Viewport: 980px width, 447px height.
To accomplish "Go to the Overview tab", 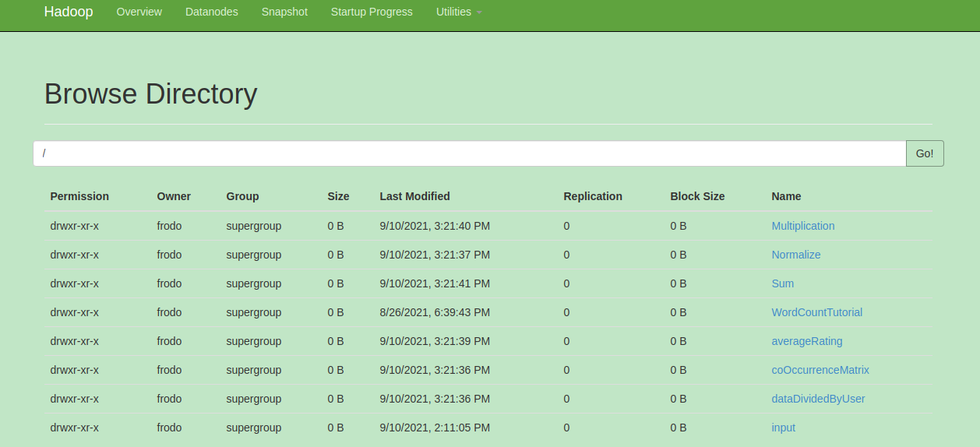I will (139, 12).
